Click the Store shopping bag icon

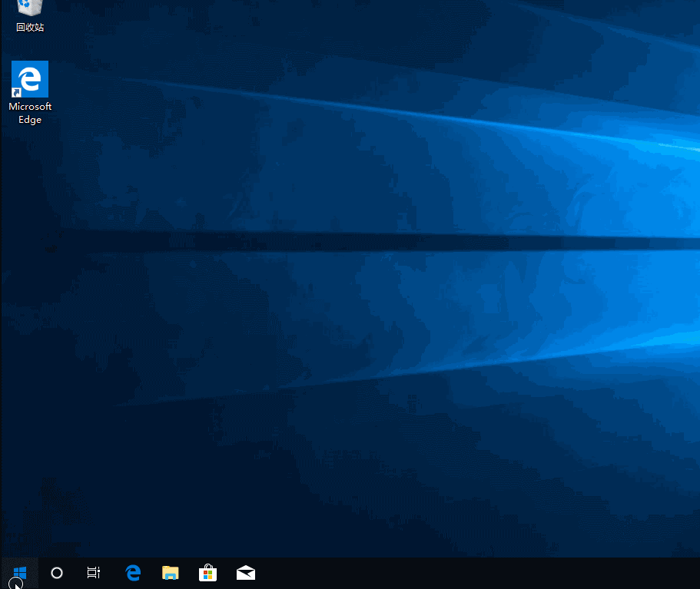[207, 572]
